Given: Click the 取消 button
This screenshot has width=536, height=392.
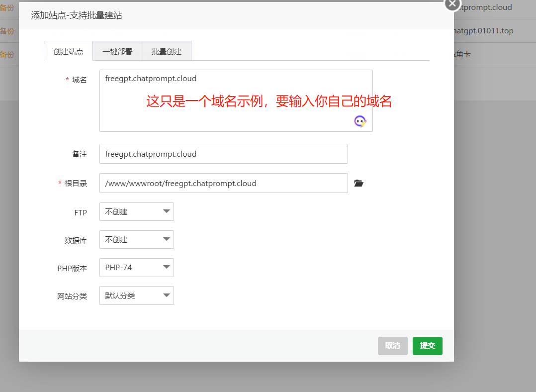Looking at the screenshot, I should point(392,346).
